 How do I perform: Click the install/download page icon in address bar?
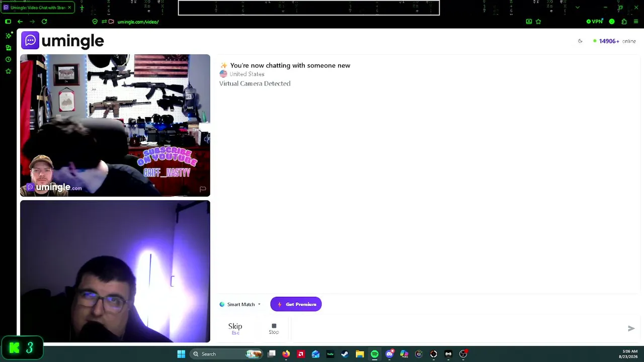529,22
